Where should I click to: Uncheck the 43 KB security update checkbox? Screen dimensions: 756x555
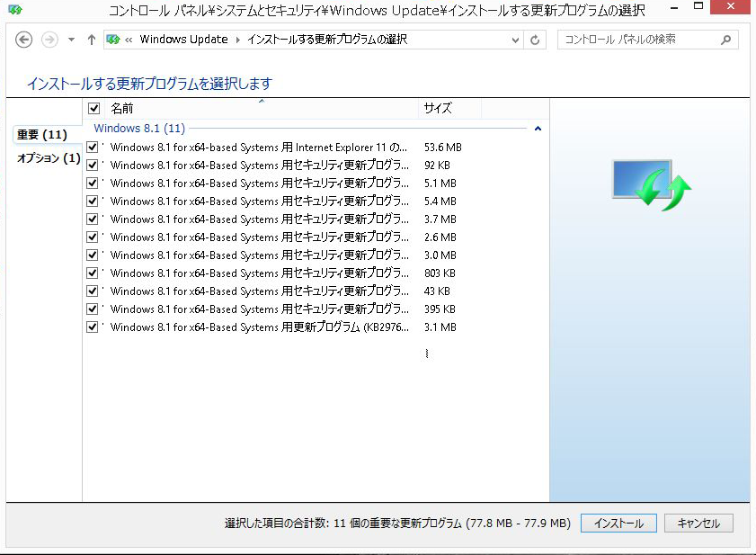(92, 291)
